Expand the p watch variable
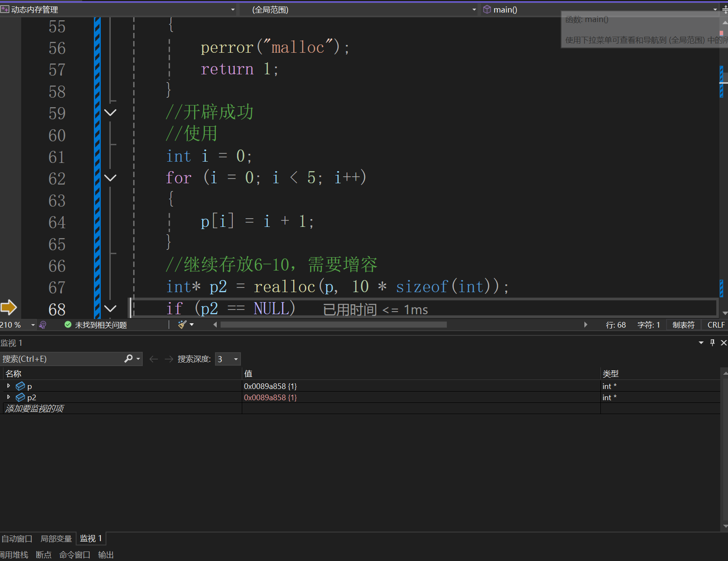 click(x=8, y=386)
